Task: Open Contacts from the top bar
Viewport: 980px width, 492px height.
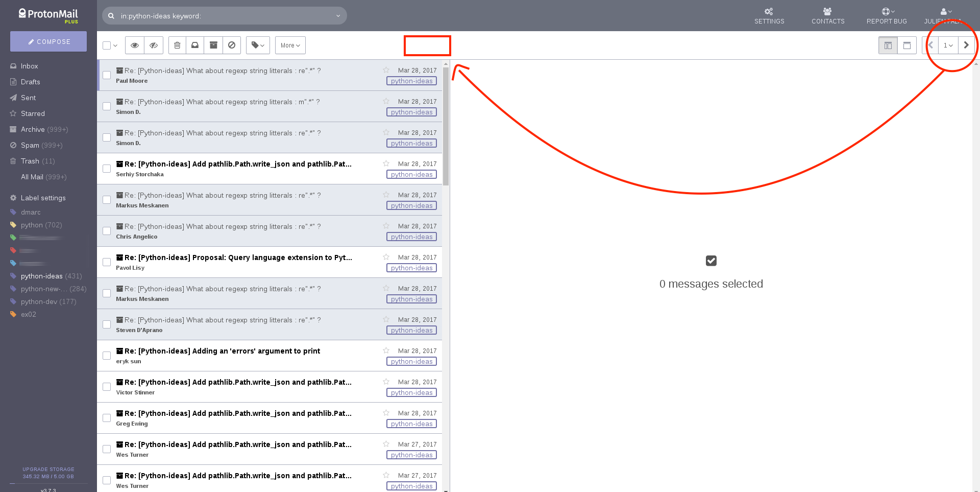Action: [828, 16]
